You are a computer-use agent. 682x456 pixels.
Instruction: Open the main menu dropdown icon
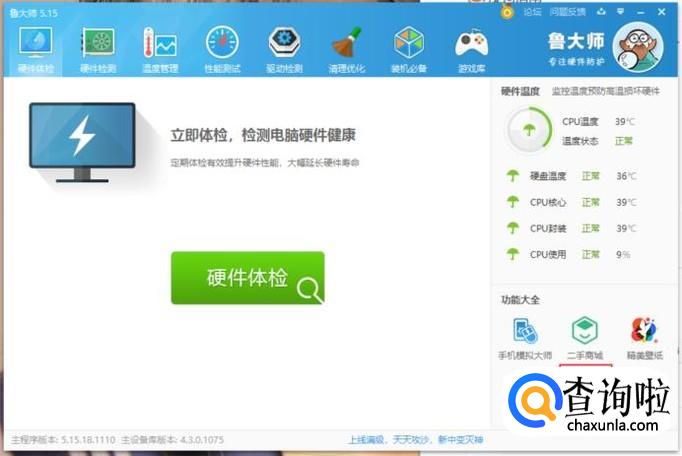621,12
